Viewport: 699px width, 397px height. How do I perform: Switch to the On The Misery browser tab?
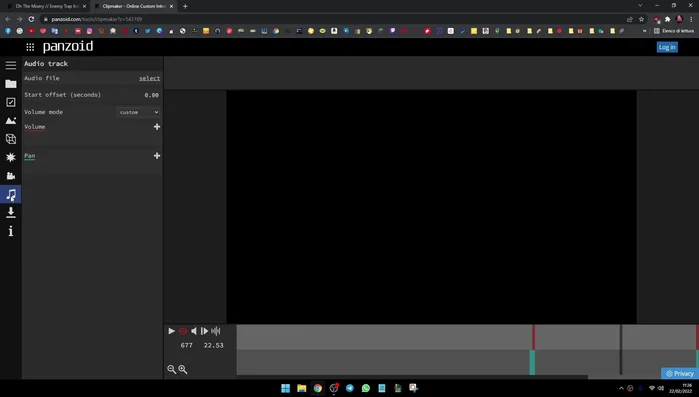coord(46,6)
